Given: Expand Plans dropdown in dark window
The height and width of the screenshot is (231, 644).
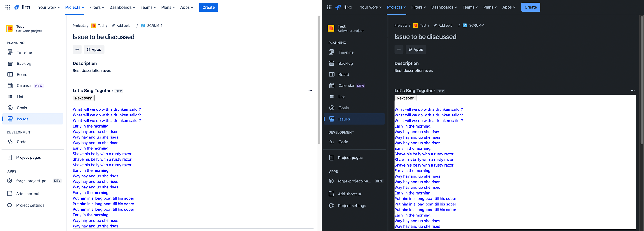Looking at the screenshot, I should coord(490,7).
